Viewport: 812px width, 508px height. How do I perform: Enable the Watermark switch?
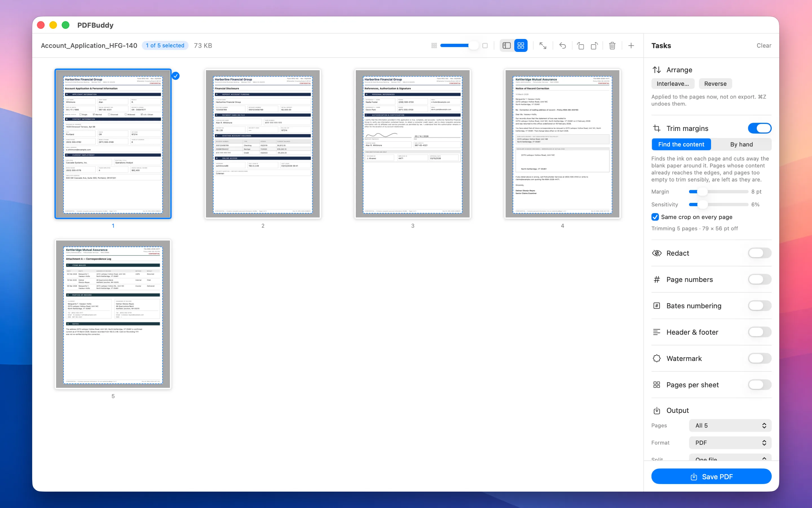point(759,358)
